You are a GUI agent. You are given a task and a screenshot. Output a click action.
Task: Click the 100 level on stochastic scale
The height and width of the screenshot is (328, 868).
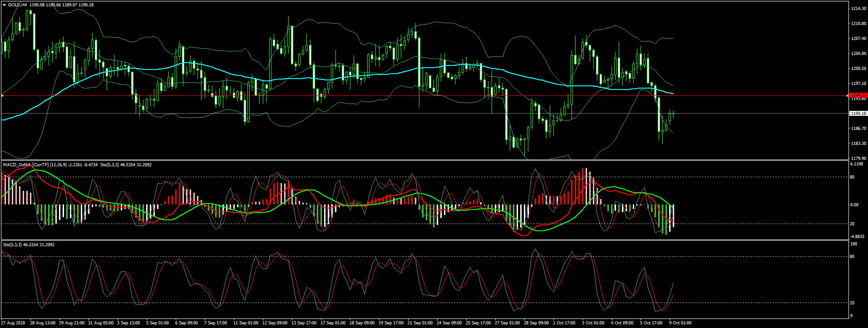coord(853,244)
